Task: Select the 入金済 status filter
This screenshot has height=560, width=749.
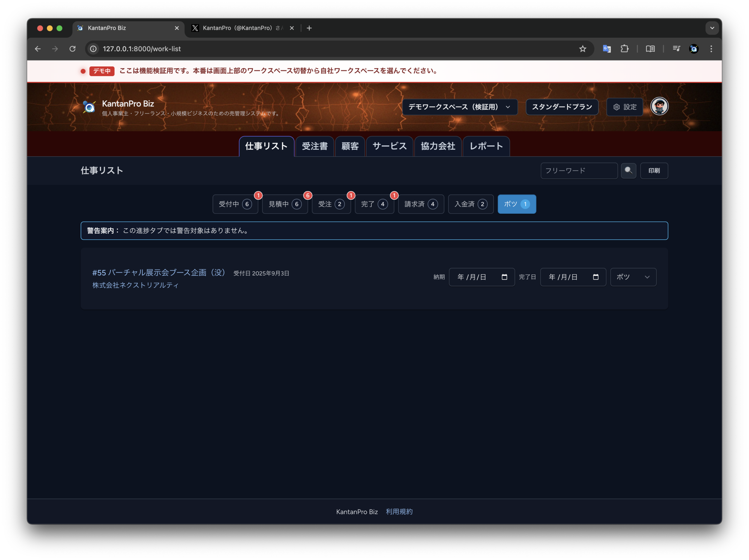Action: click(x=470, y=204)
